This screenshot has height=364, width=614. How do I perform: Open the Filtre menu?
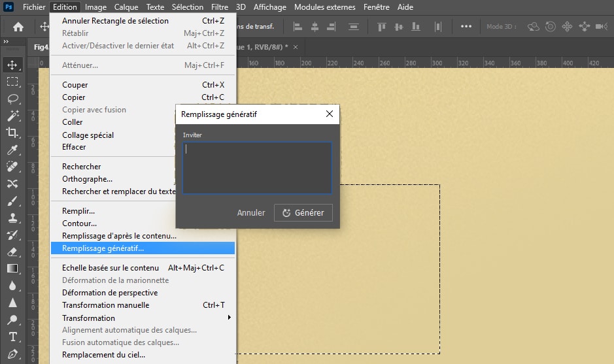(x=219, y=7)
